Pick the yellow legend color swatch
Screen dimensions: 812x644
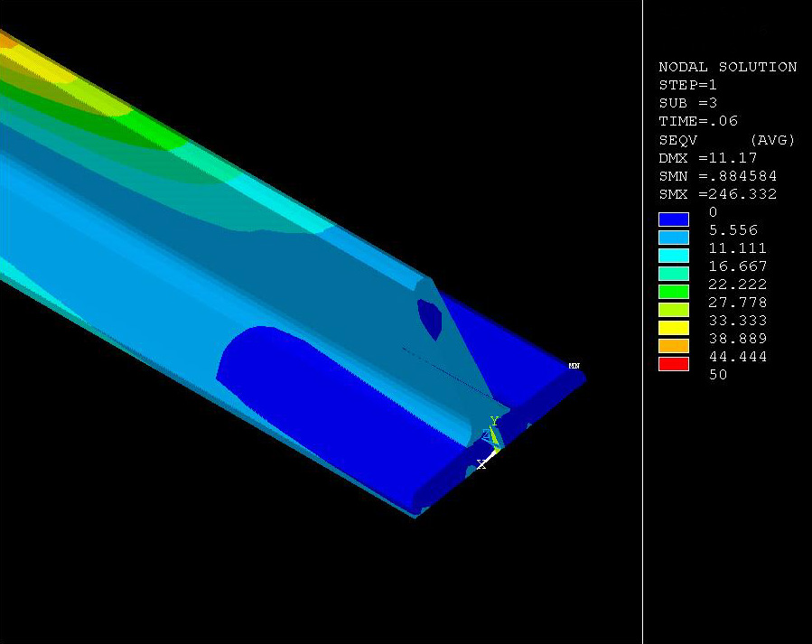coord(674,328)
